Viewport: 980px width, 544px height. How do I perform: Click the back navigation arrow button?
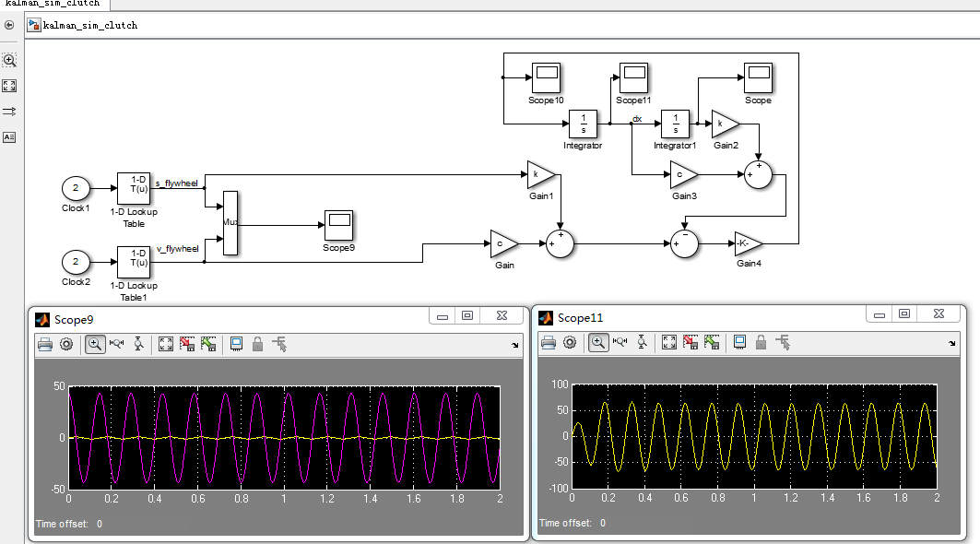(x=9, y=25)
